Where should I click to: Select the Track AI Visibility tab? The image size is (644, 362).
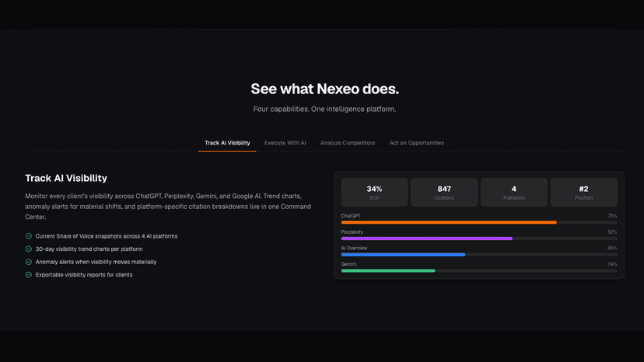227,143
